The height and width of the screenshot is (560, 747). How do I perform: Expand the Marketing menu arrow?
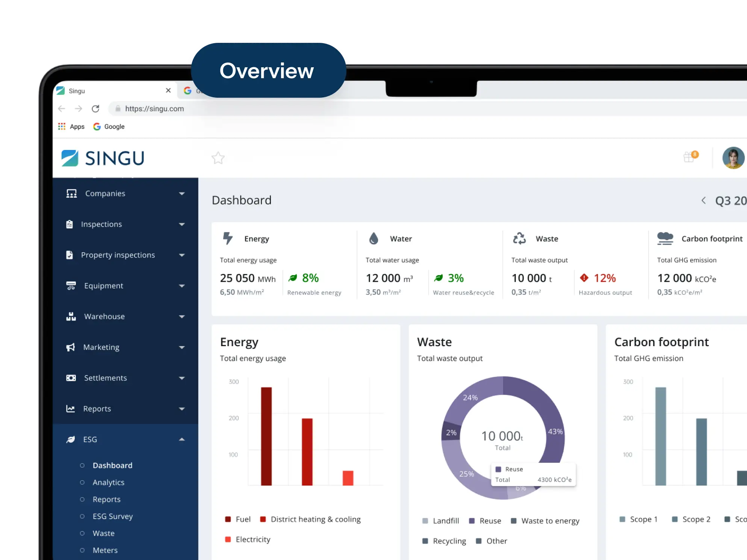182,348
